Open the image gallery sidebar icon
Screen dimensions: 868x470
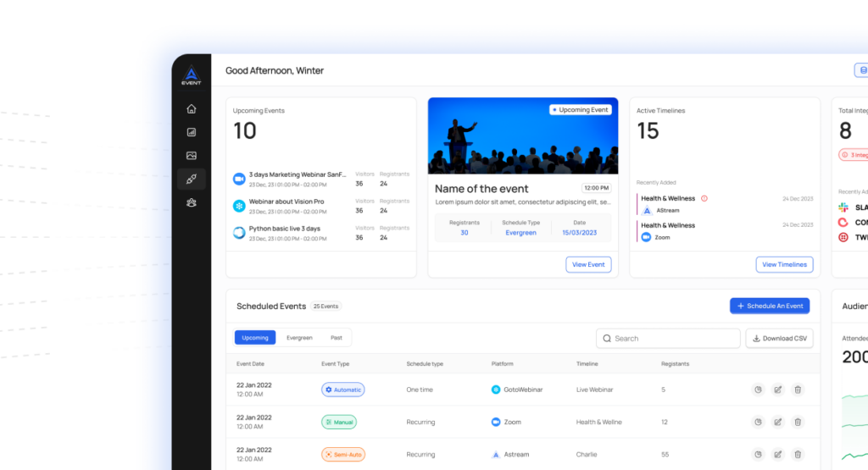192,156
